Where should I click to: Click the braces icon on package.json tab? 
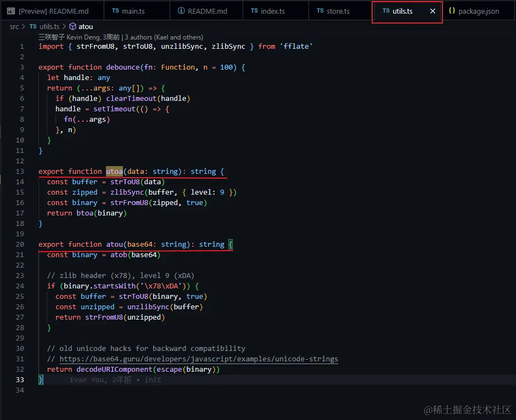pyautogui.click(x=452, y=11)
